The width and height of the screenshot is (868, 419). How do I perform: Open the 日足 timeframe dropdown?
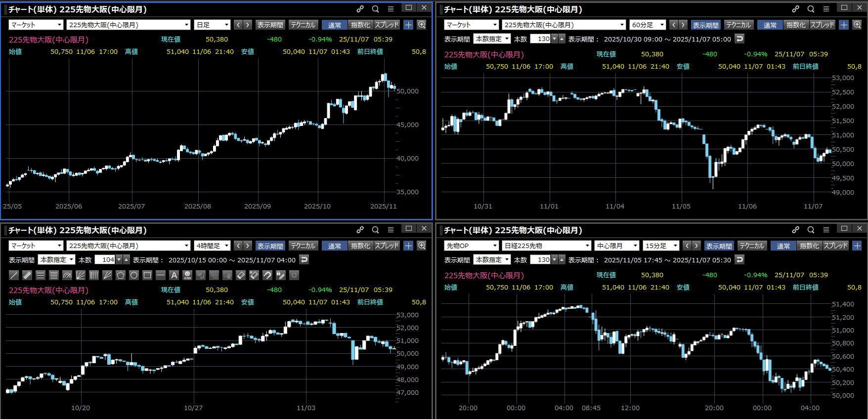coord(213,25)
